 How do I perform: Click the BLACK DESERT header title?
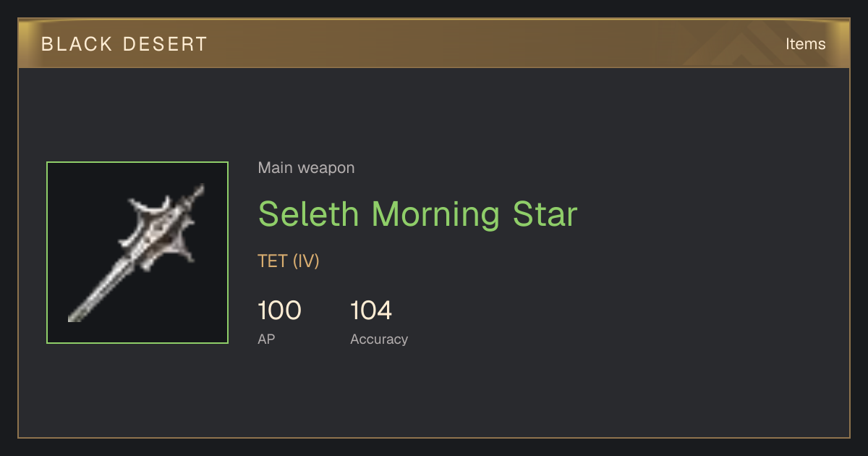pyautogui.click(x=124, y=44)
